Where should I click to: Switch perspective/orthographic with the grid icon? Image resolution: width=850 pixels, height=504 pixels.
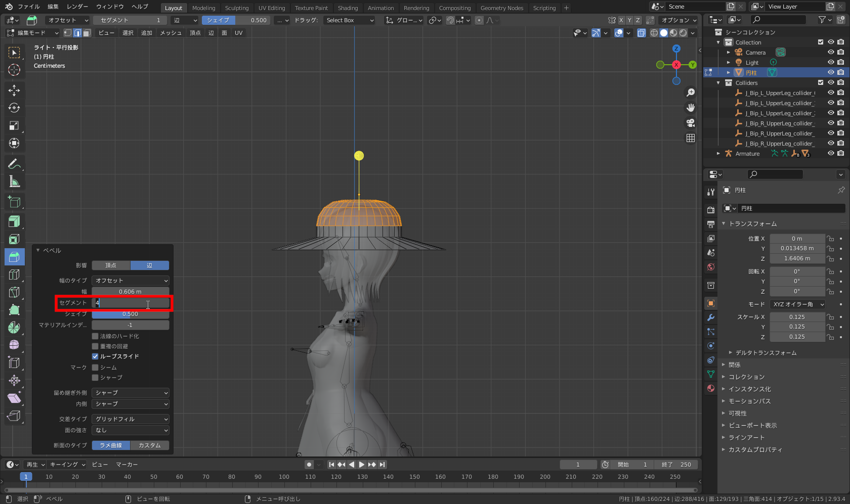691,138
